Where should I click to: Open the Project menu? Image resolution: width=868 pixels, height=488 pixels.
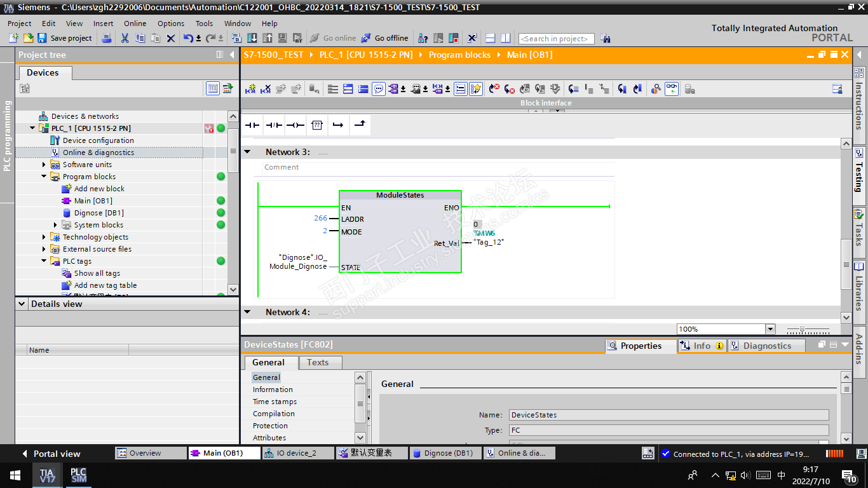tap(19, 24)
